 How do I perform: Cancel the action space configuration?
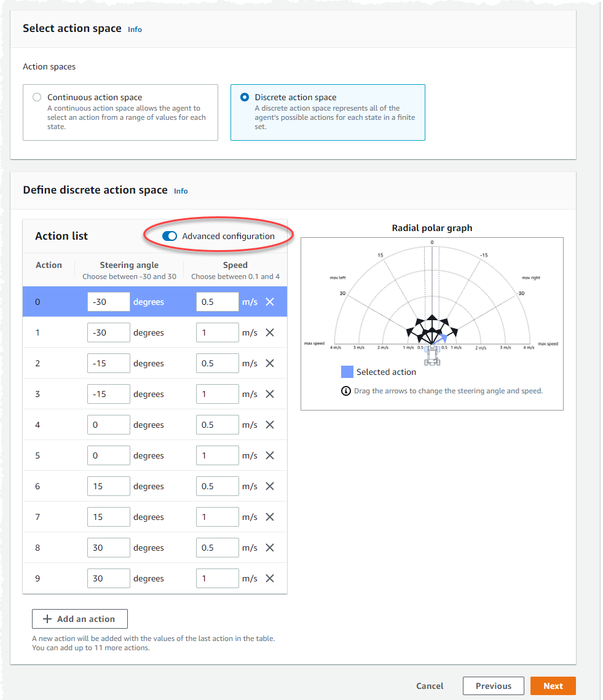pyautogui.click(x=430, y=686)
